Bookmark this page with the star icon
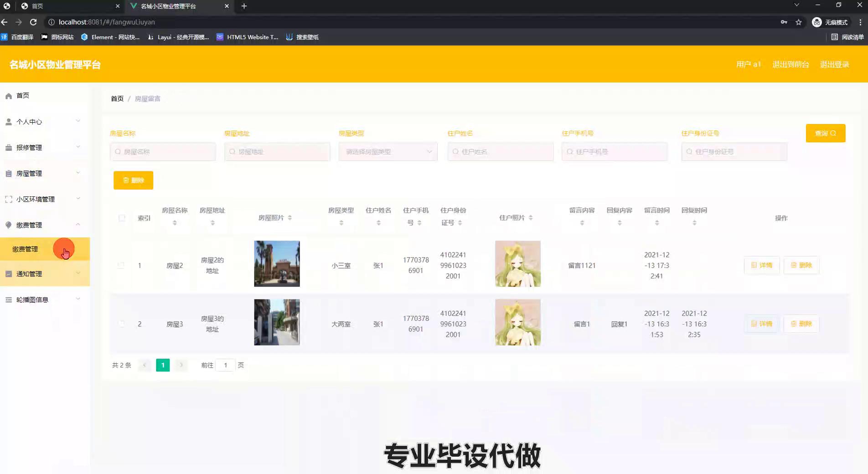 [x=799, y=22]
